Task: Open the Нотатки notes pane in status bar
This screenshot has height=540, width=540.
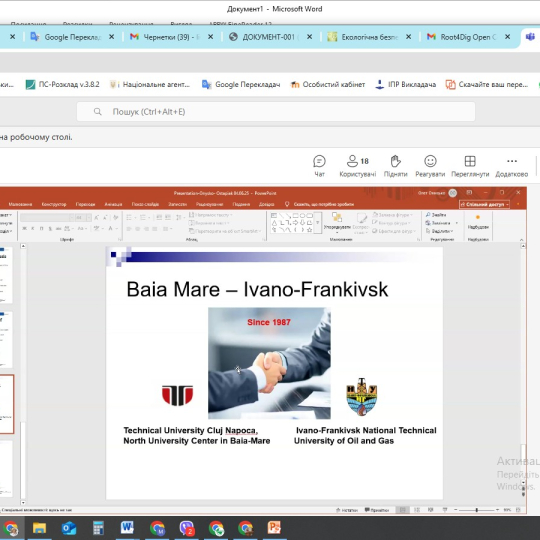Action: coord(347,510)
